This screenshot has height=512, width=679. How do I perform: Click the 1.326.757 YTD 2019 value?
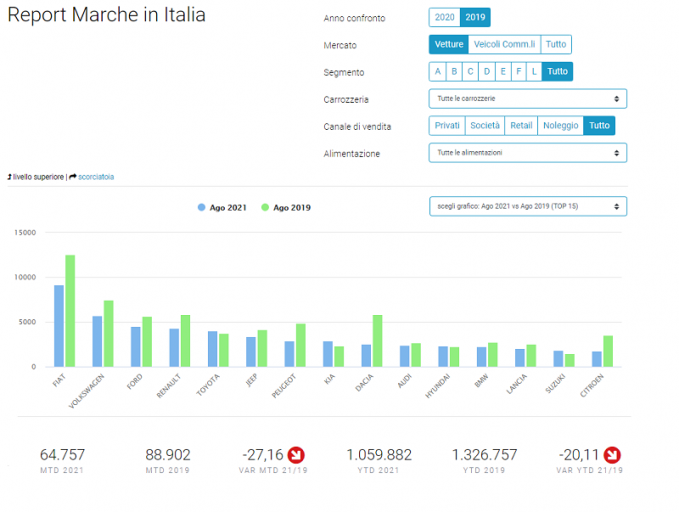pyautogui.click(x=484, y=455)
